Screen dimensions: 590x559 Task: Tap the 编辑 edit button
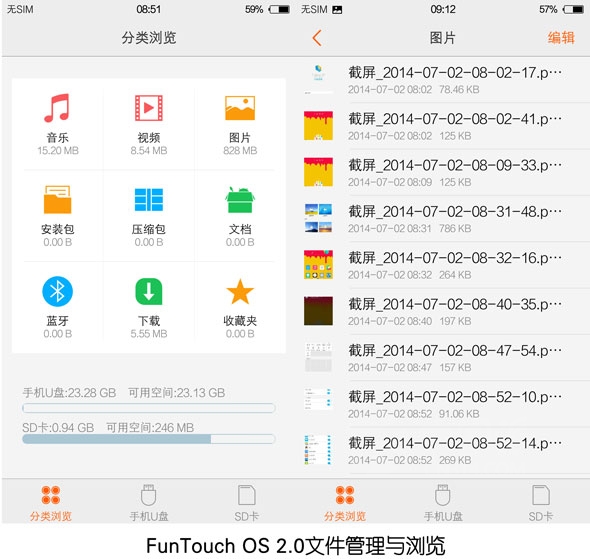pos(561,38)
